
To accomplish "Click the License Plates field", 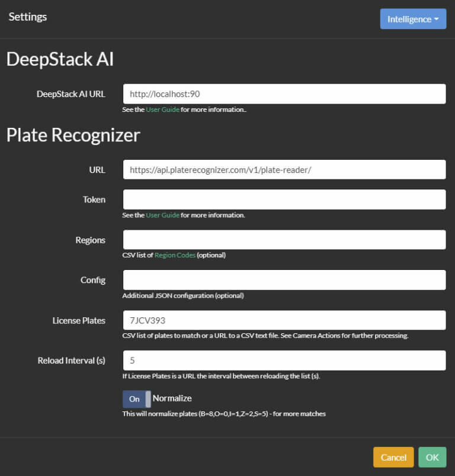I will click(x=284, y=320).
